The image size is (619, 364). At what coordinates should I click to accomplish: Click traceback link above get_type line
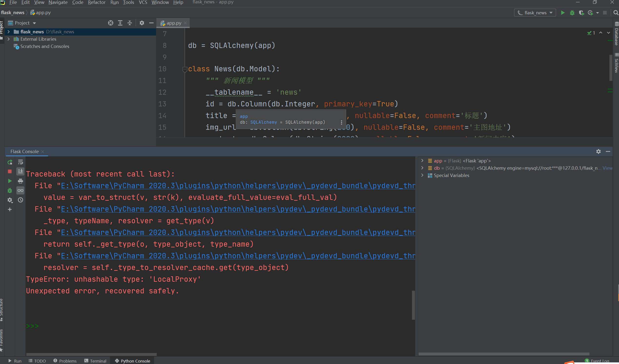[x=238, y=209]
